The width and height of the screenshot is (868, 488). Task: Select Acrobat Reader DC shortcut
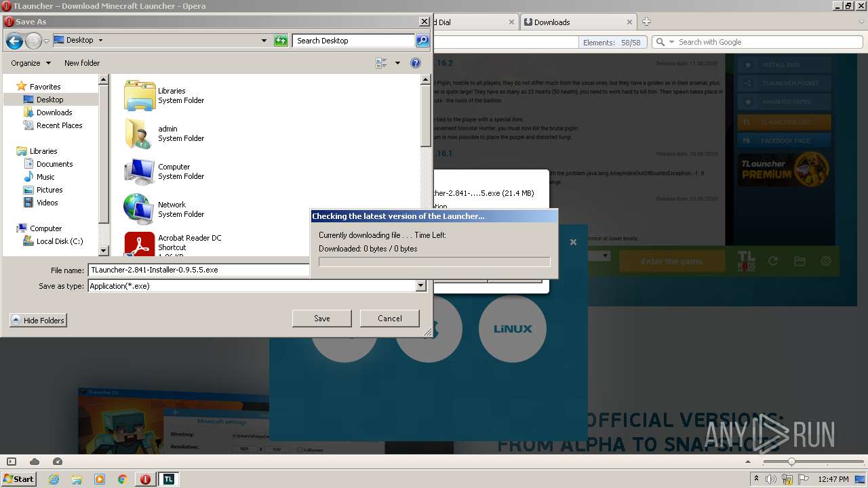point(172,244)
